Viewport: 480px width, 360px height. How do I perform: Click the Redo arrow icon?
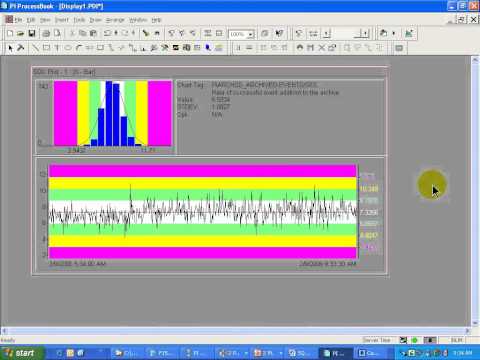126,33
